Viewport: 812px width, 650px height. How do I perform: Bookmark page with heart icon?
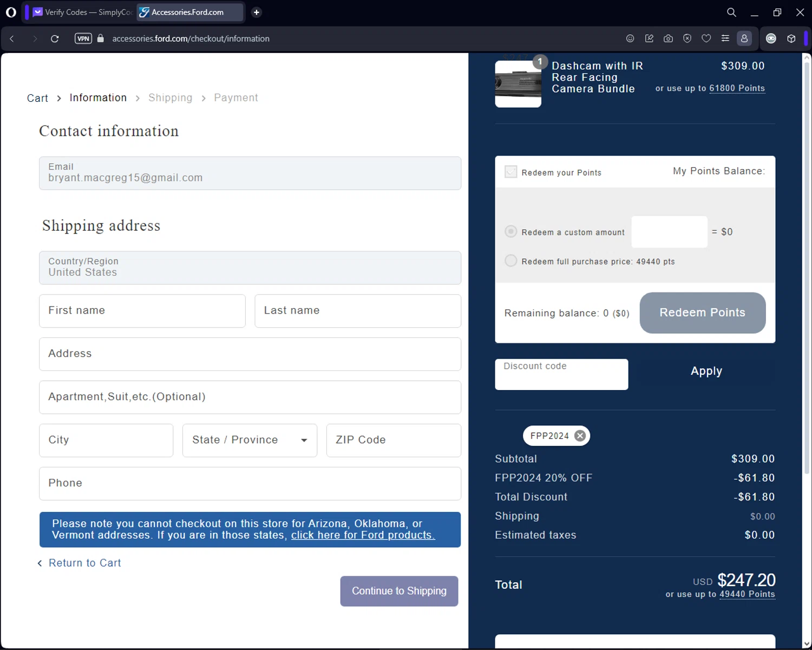point(706,38)
